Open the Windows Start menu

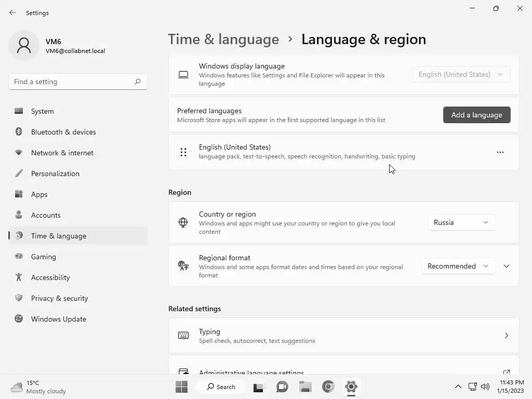pyautogui.click(x=181, y=387)
